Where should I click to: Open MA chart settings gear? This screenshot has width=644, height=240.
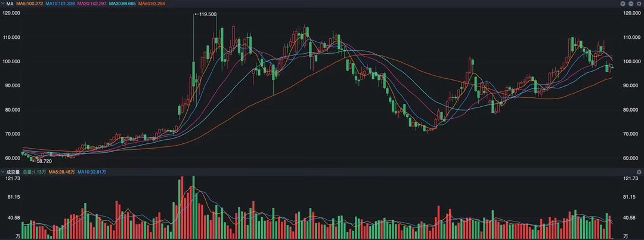coord(639,4)
